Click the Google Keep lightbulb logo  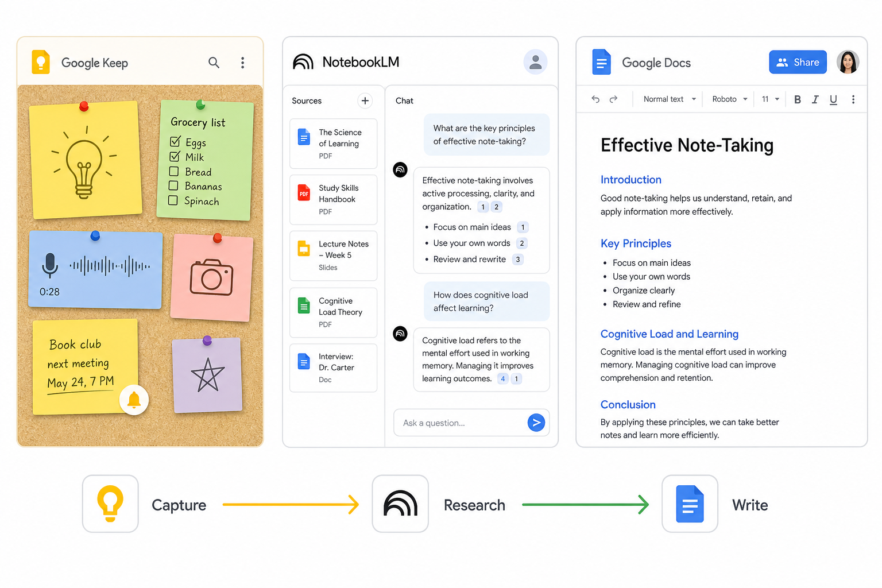click(41, 62)
